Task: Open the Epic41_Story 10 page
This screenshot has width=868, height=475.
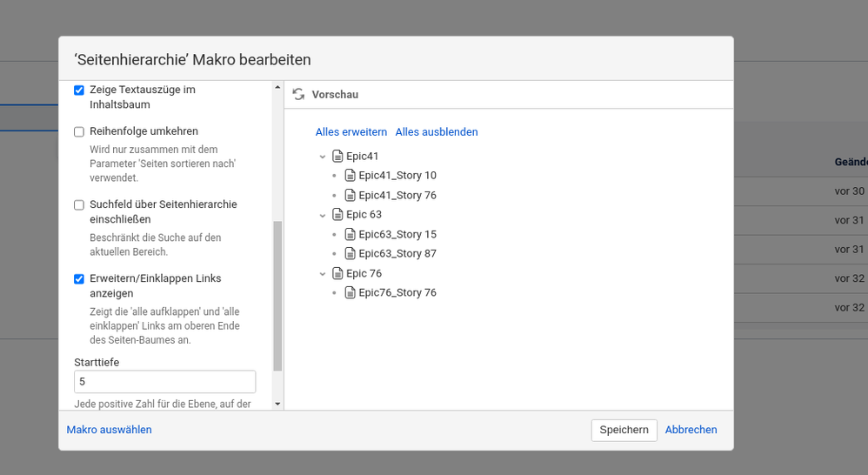Action: [397, 176]
